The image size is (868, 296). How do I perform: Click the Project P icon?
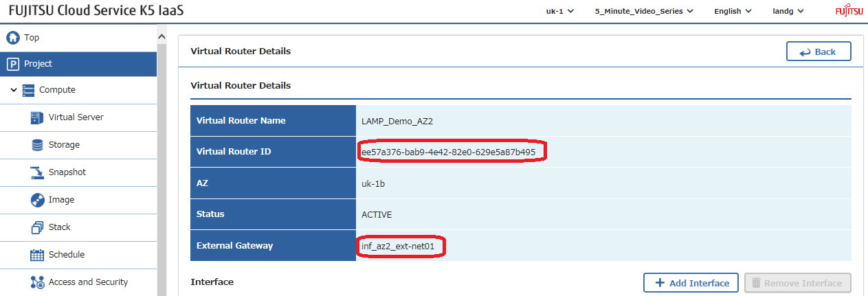pos(12,64)
